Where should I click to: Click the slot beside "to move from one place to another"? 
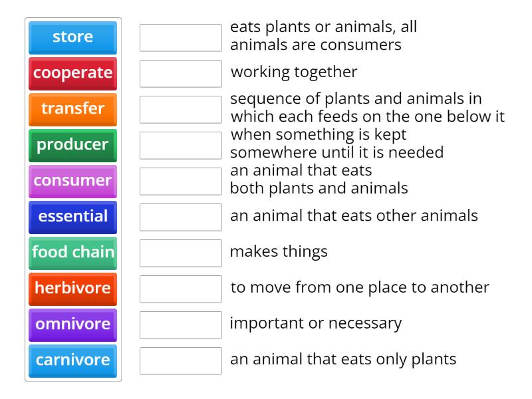click(180, 289)
